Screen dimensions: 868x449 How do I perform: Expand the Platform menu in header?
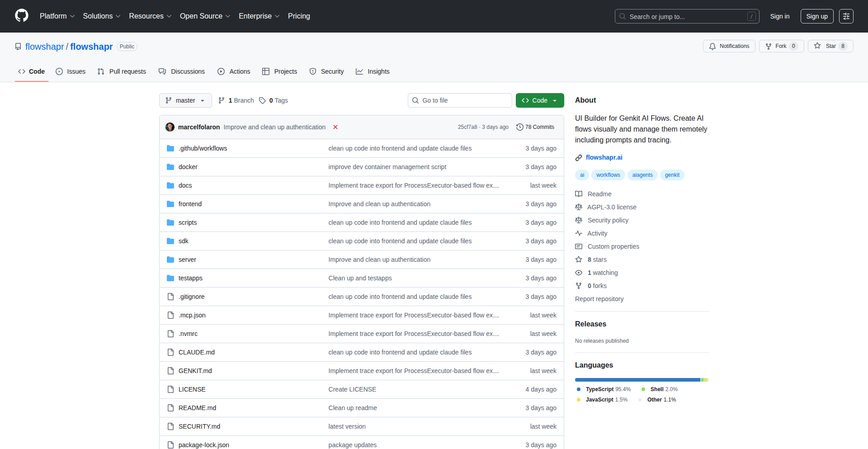pyautogui.click(x=57, y=16)
